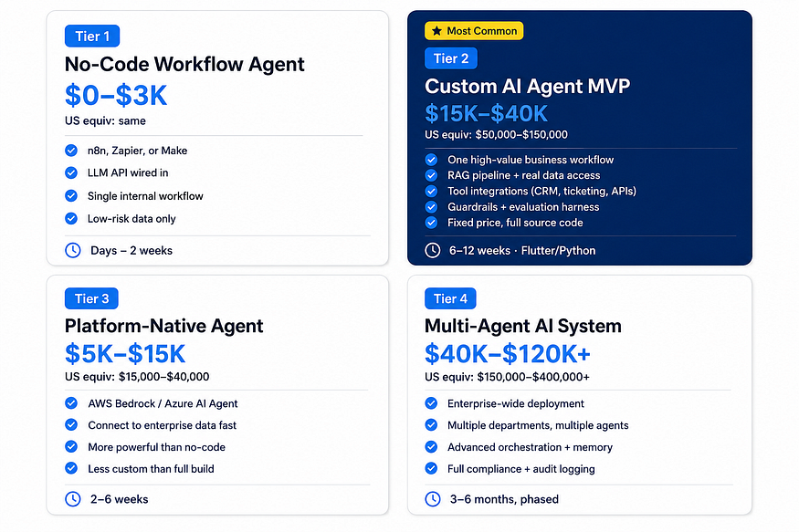The image size is (799, 532).
Task: Click the Enterprise-wide deployment text
Action: pos(516,403)
